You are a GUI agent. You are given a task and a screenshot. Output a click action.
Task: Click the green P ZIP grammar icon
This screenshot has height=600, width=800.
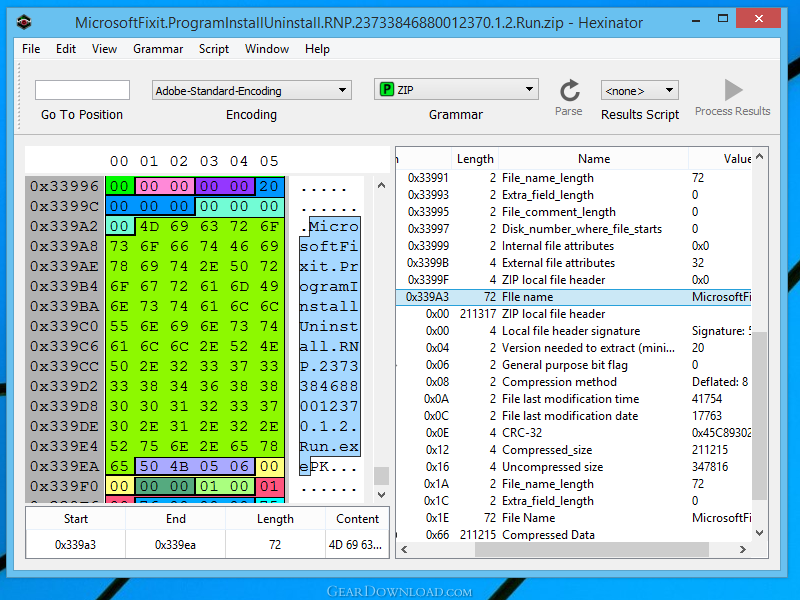point(387,90)
